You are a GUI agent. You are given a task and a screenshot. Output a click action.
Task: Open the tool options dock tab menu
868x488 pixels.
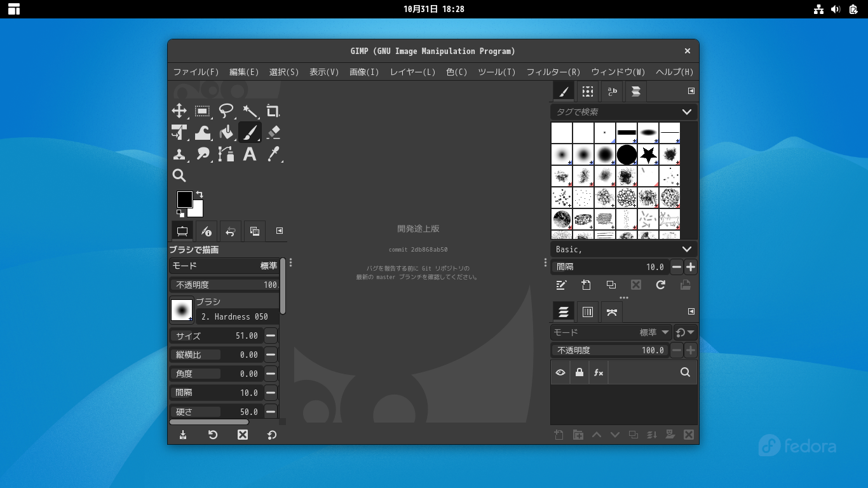pos(280,231)
